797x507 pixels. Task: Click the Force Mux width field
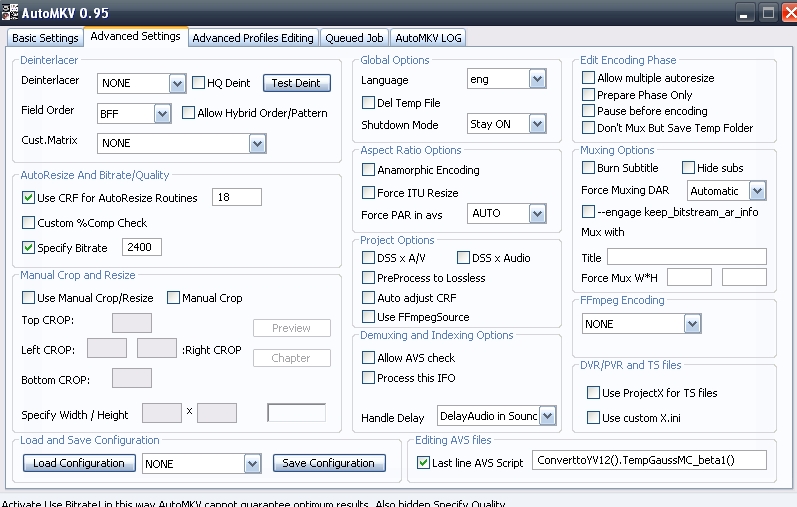tap(689, 277)
